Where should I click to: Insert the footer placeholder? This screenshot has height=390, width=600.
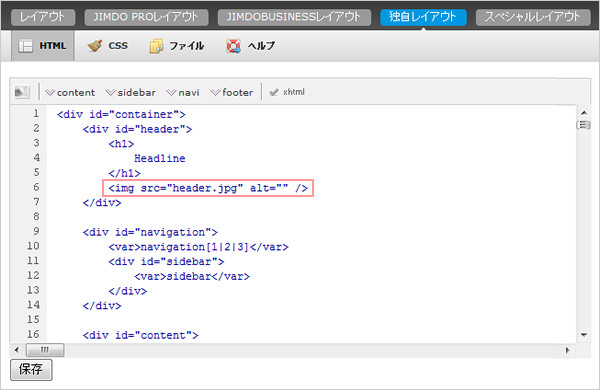point(232,92)
